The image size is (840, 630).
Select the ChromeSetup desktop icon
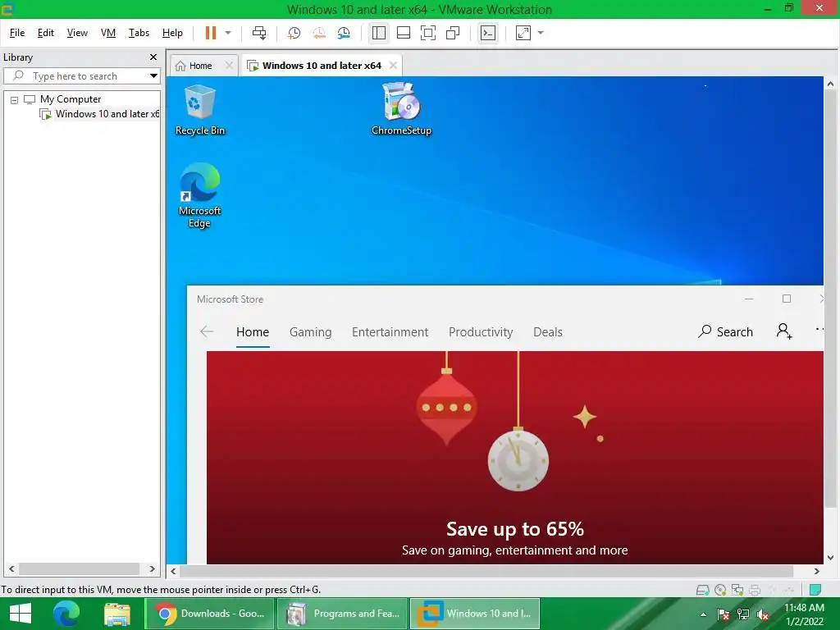pos(401,109)
